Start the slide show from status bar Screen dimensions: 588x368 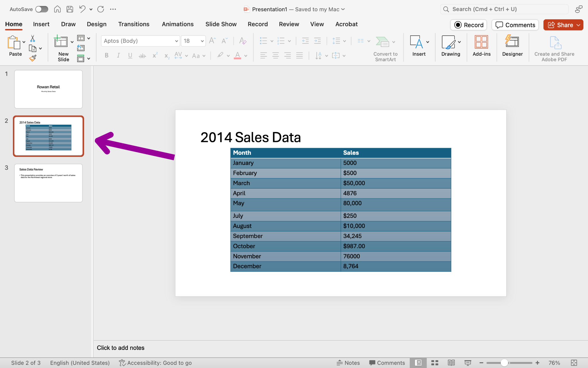point(468,363)
